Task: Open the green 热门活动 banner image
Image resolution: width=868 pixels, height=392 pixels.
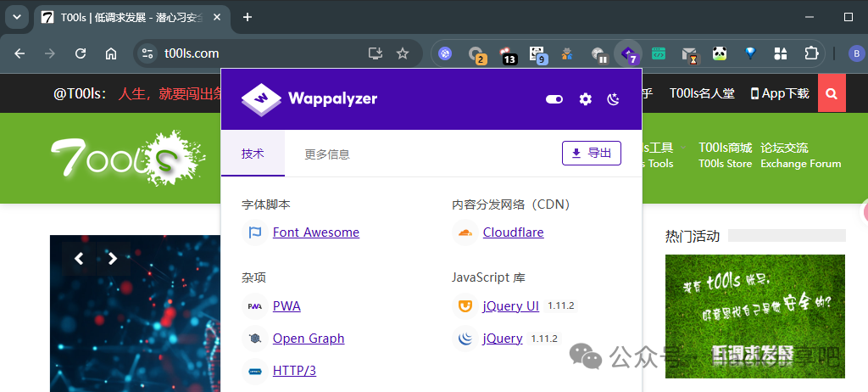Action: coord(755,316)
